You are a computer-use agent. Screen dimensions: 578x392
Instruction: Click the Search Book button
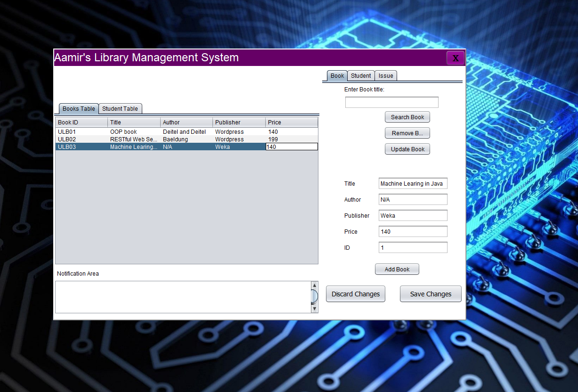coord(407,117)
